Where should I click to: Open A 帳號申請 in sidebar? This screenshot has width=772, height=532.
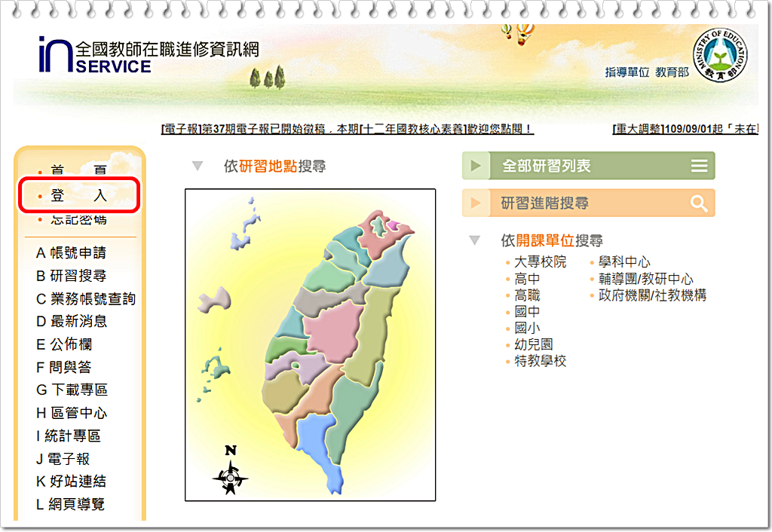(72, 252)
